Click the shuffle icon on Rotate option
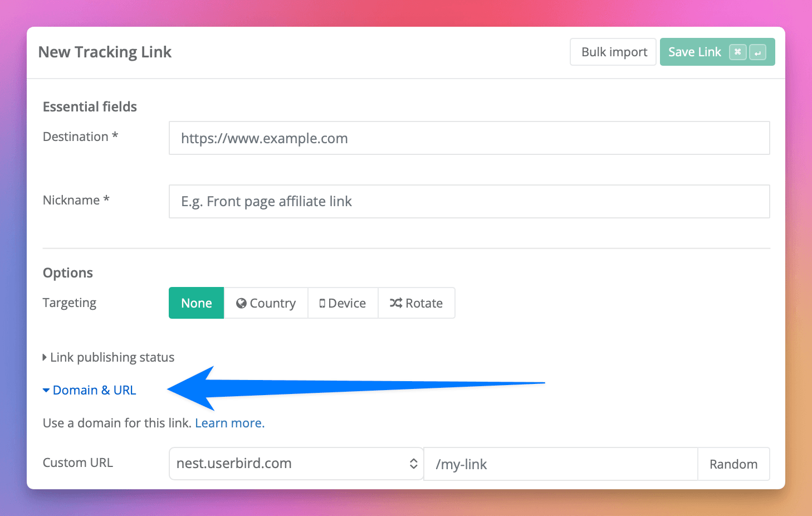 (395, 303)
